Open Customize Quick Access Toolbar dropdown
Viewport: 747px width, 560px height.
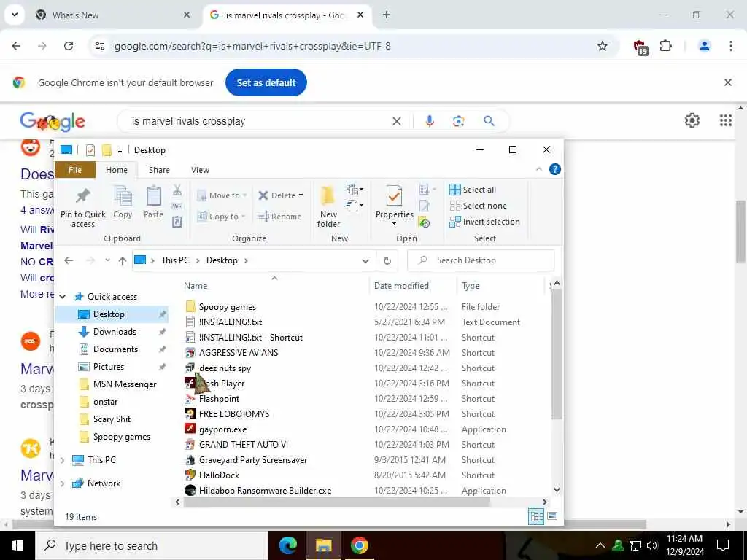(120, 150)
